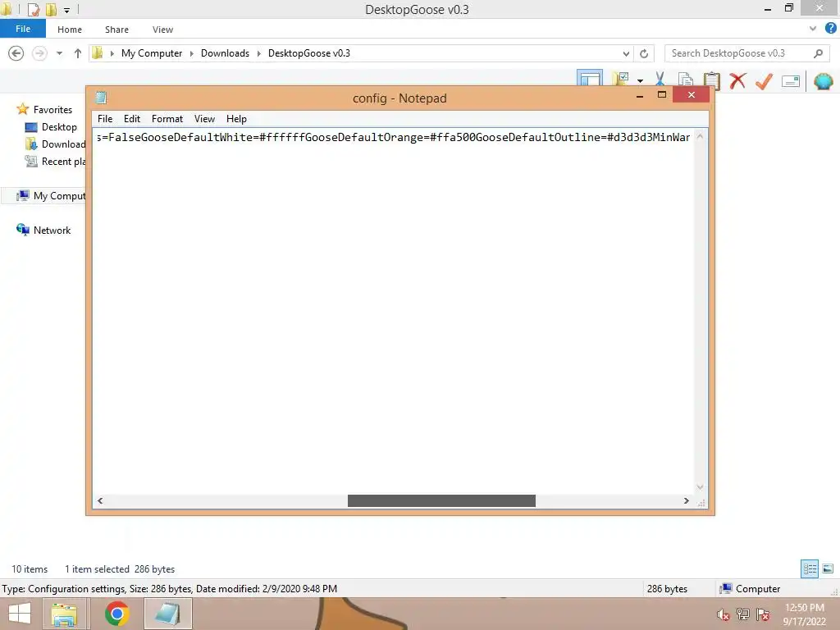The image size is (840, 630).
Task: Click Notepad scroll right arrow
Action: coord(687,500)
